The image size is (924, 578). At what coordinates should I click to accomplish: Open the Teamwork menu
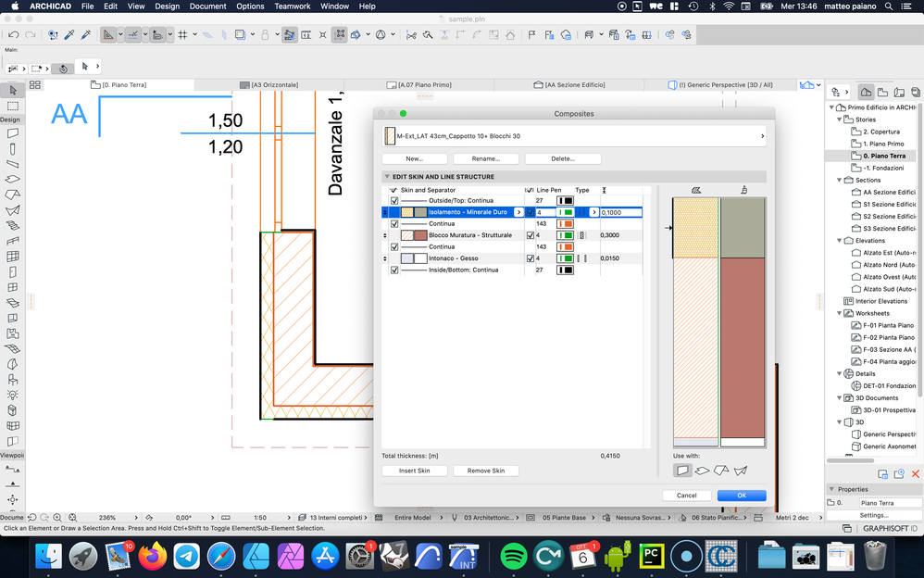pyautogui.click(x=292, y=6)
